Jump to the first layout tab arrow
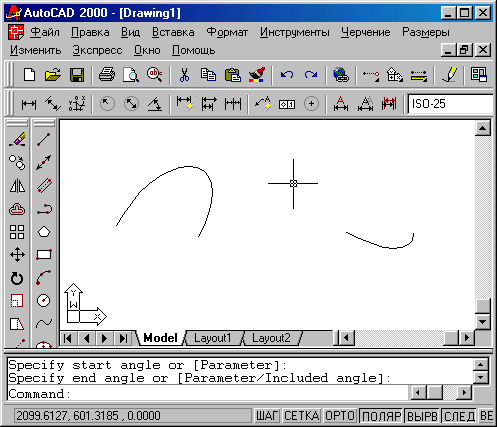Viewport: 497px width, 427px height. [68, 339]
